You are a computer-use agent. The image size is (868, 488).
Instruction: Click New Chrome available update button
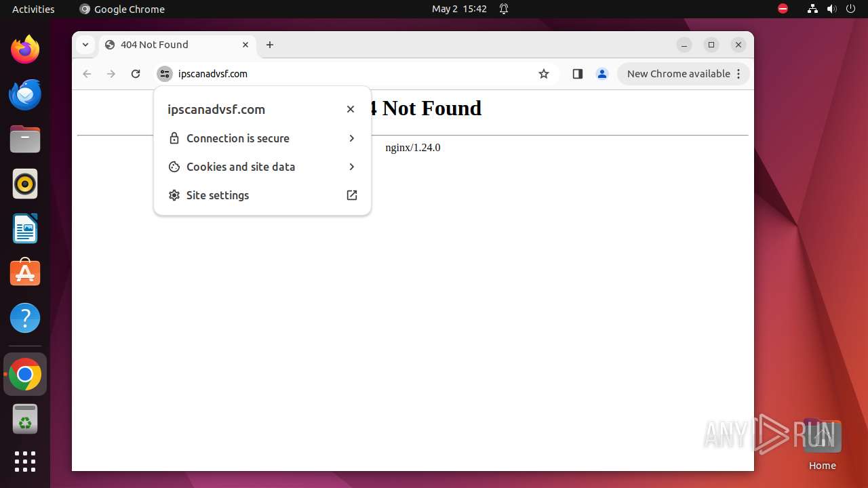click(683, 74)
